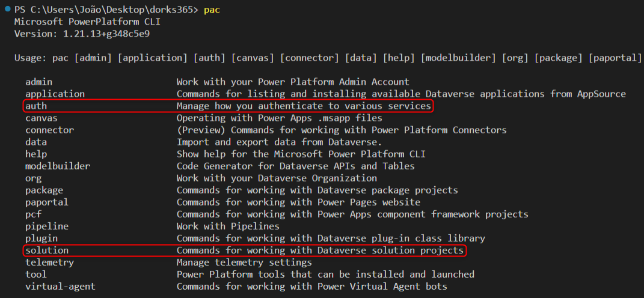Click the 'admin' command name

[38, 82]
